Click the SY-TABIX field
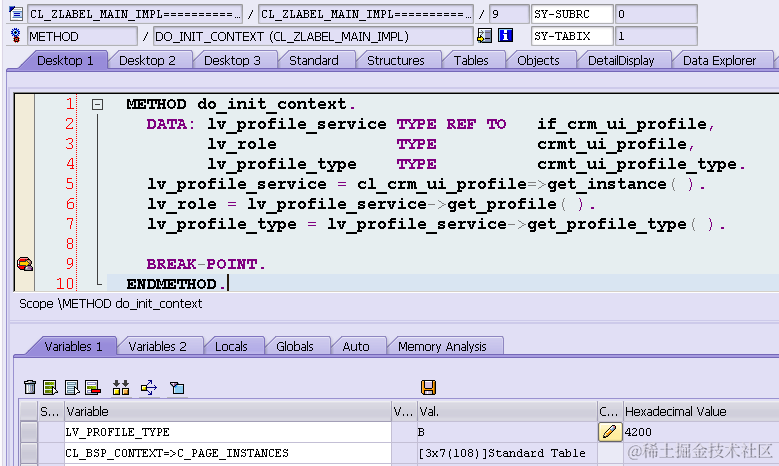The image size is (779, 466). [x=572, y=36]
